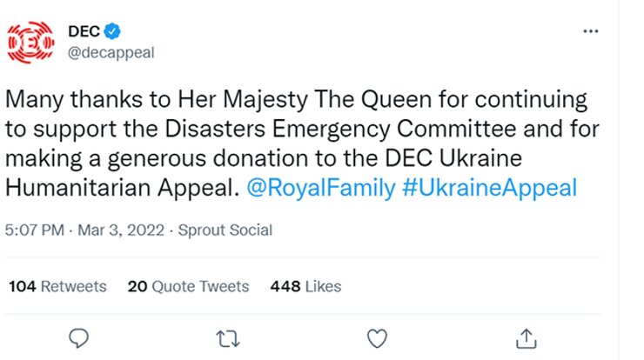Click the 5:07 PM · Mar 3, 2022 timestamp
The height and width of the screenshot is (360, 644).
[84, 230]
